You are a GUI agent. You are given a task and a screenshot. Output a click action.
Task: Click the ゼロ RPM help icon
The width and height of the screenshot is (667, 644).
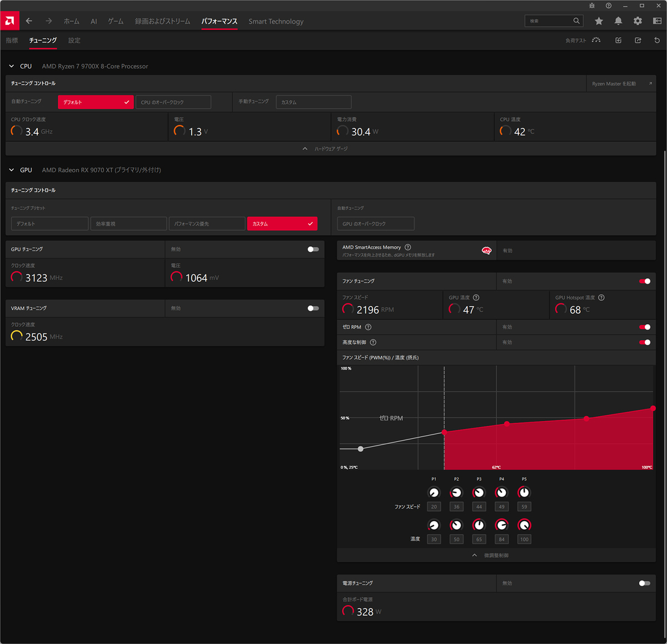coord(368,327)
